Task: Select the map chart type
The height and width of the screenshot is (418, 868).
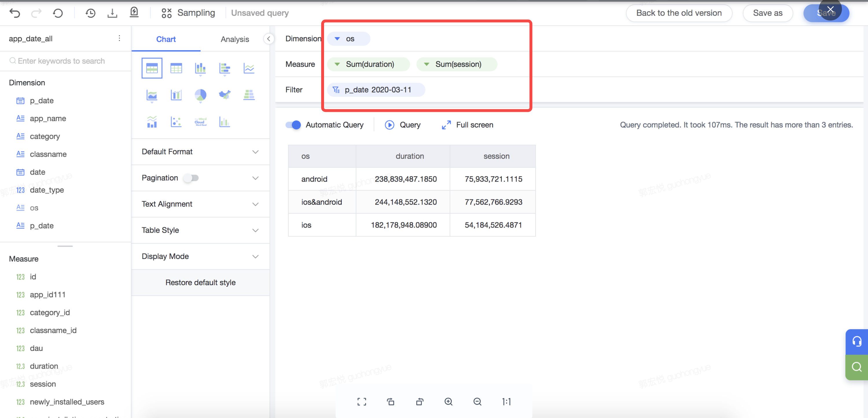Action: (x=225, y=95)
